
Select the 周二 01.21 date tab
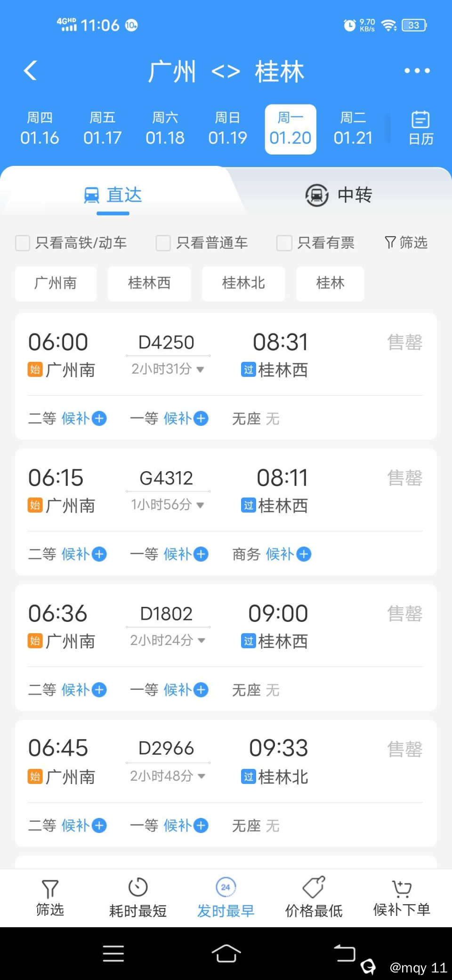353,129
